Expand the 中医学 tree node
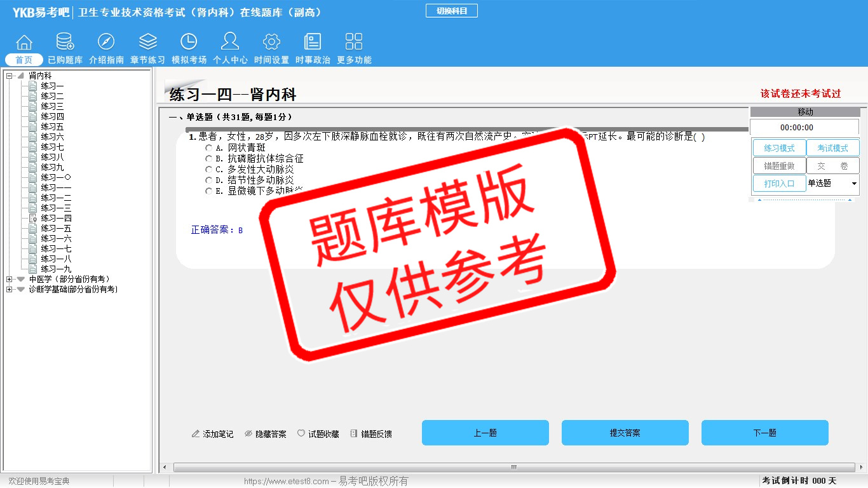Viewport: 868px width, 488px height. [9, 280]
